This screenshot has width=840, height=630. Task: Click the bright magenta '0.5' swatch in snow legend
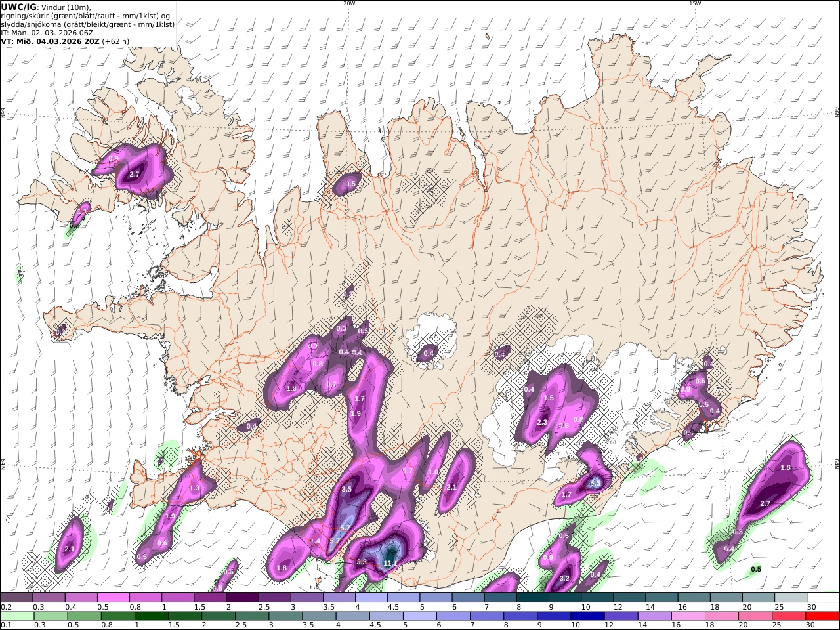pyautogui.click(x=113, y=597)
